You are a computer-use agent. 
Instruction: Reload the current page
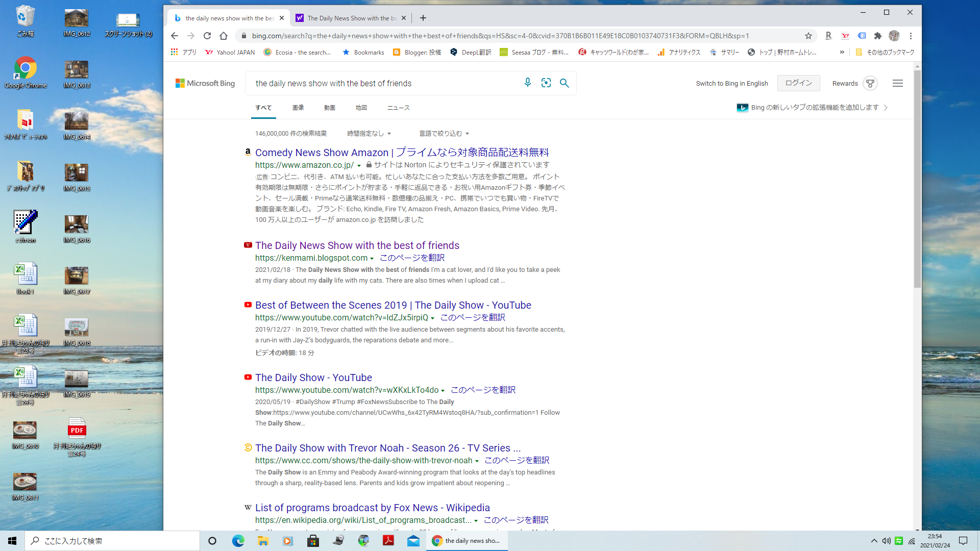coord(207,36)
